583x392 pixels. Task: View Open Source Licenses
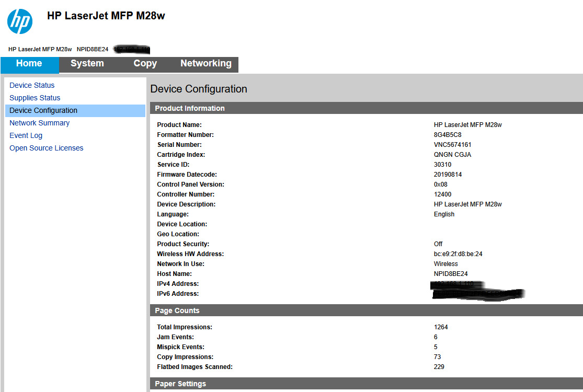point(46,148)
